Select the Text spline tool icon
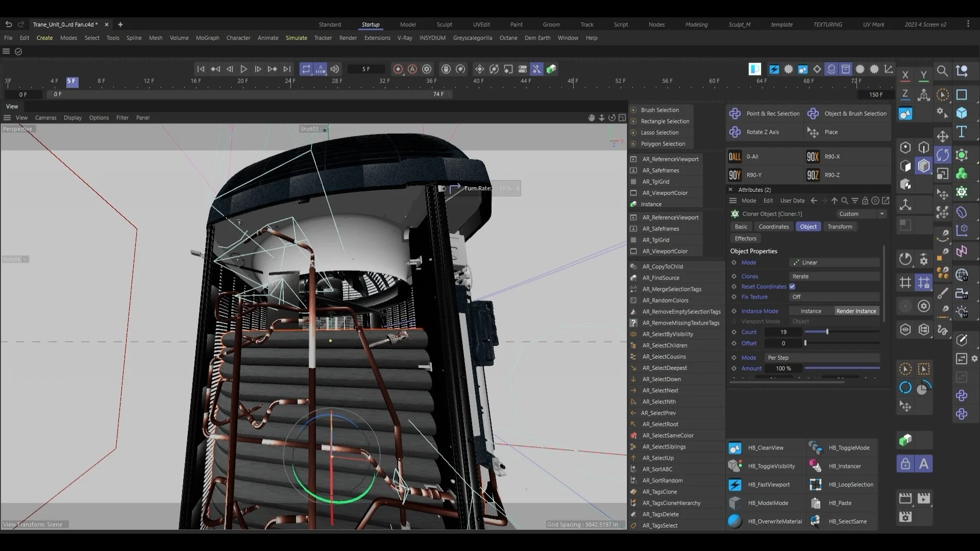980x551 pixels. pos(962,132)
